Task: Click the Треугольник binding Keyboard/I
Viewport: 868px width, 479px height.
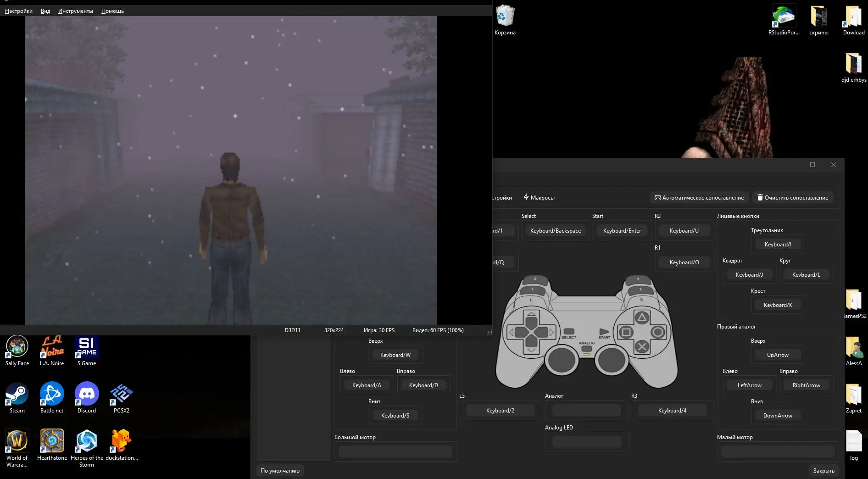Action: coord(778,245)
